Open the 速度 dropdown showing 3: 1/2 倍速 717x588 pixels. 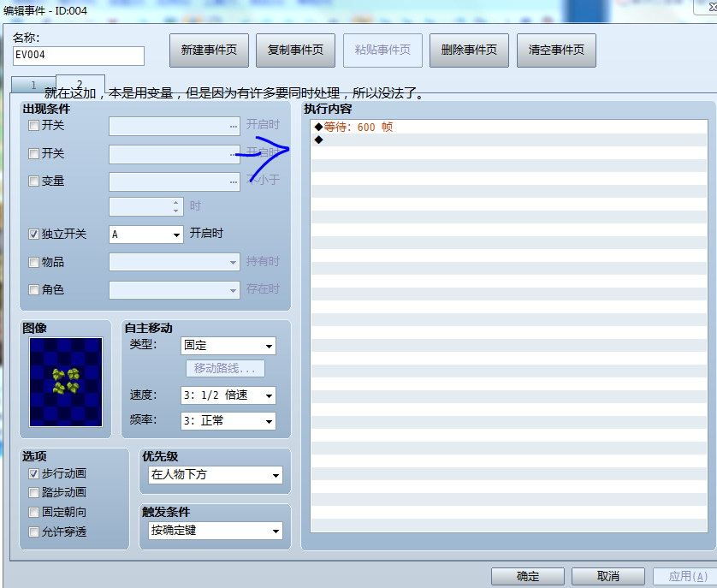coord(228,395)
